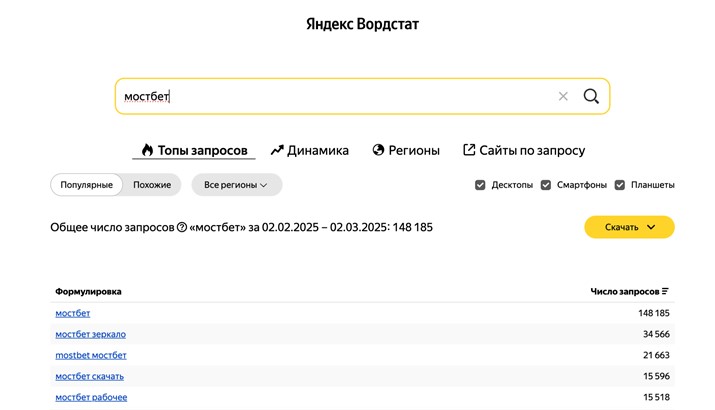The height and width of the screenshot is (410, 715).
Task: Sort by the Число запросов sort icon
Action: (665, 291)
